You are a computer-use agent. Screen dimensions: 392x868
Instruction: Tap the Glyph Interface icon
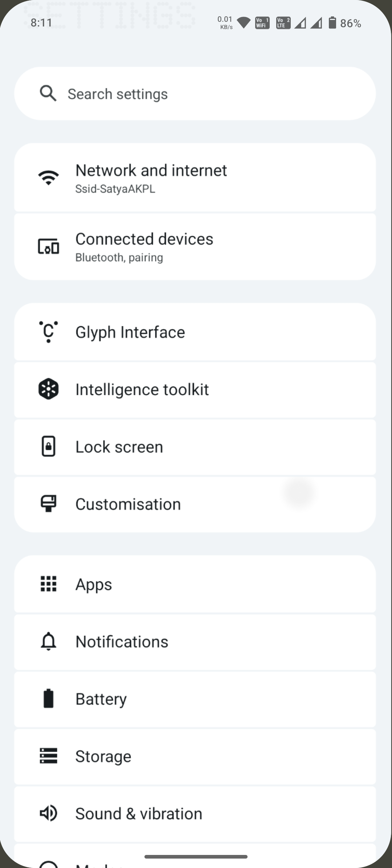pyautogui.click(x=48, y=332)
